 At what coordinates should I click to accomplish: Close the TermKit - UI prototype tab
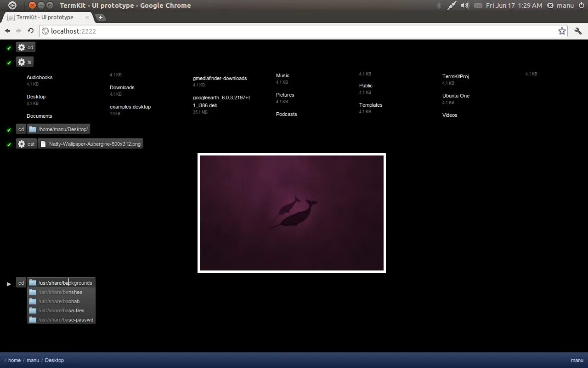coord(87,17)
